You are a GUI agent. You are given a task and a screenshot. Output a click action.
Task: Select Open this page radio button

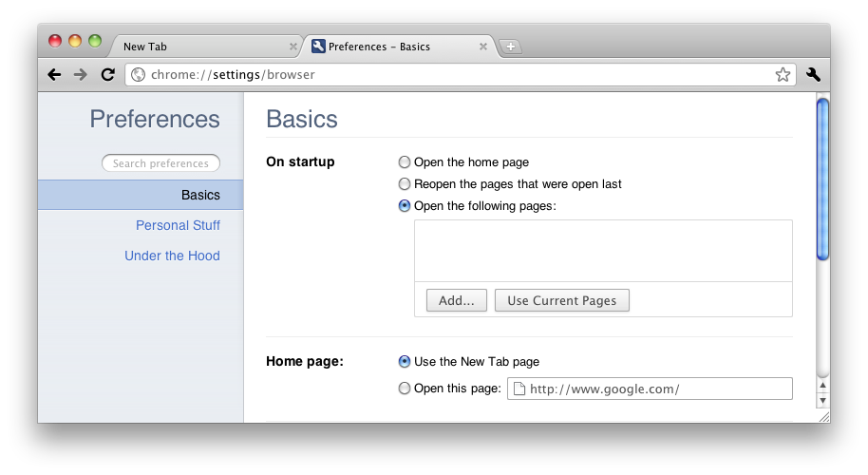[406, 389]
